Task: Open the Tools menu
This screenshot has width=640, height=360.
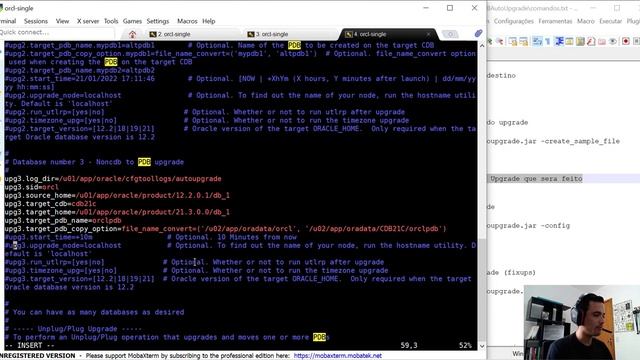Action: coord(111,21)
